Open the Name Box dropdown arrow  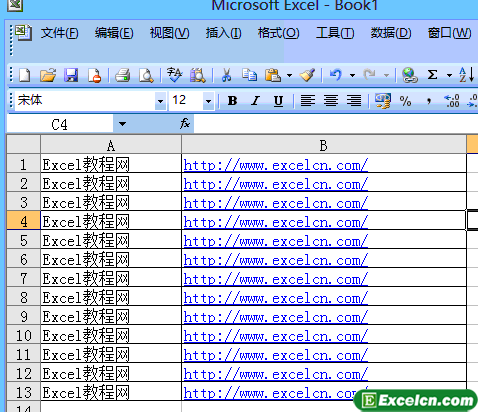[122, 124]
